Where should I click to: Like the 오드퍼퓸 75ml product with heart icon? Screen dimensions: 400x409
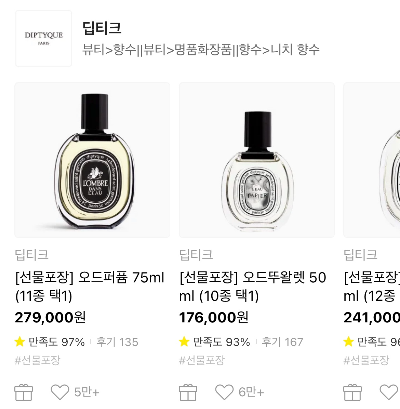click(60, 392)
